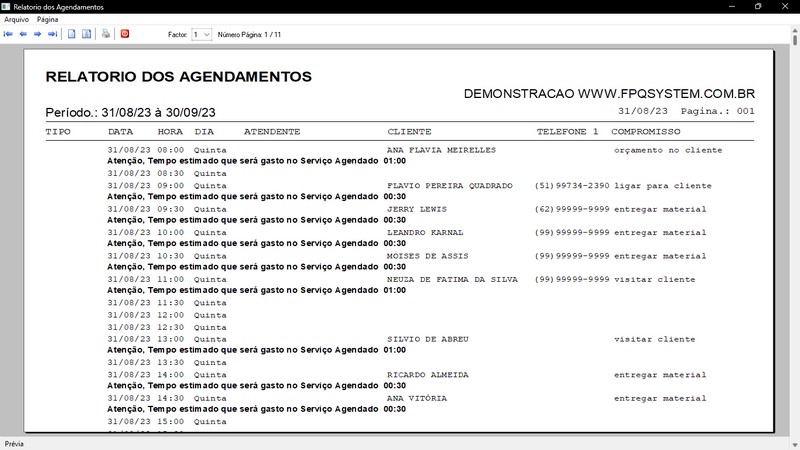Switch to two-page view
800x450 pixels.
[87, 34]
